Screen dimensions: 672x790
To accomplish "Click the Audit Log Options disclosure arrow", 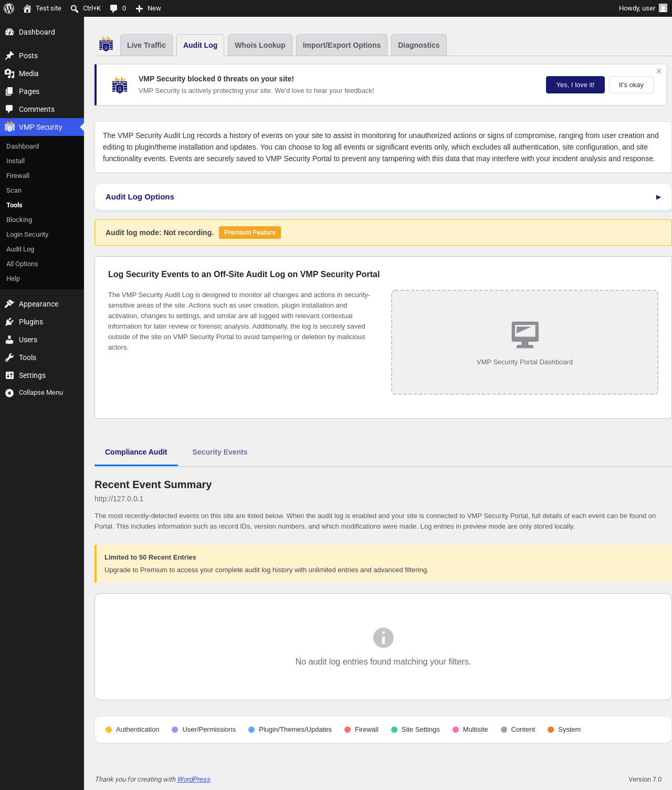I will pyautogui.click(x=658, y=197).
